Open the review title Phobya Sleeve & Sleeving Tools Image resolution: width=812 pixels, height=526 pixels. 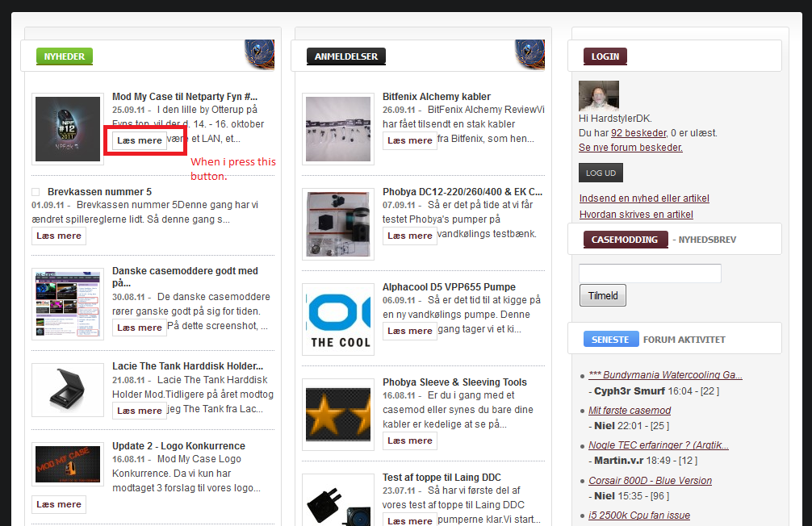pos(454,382)
